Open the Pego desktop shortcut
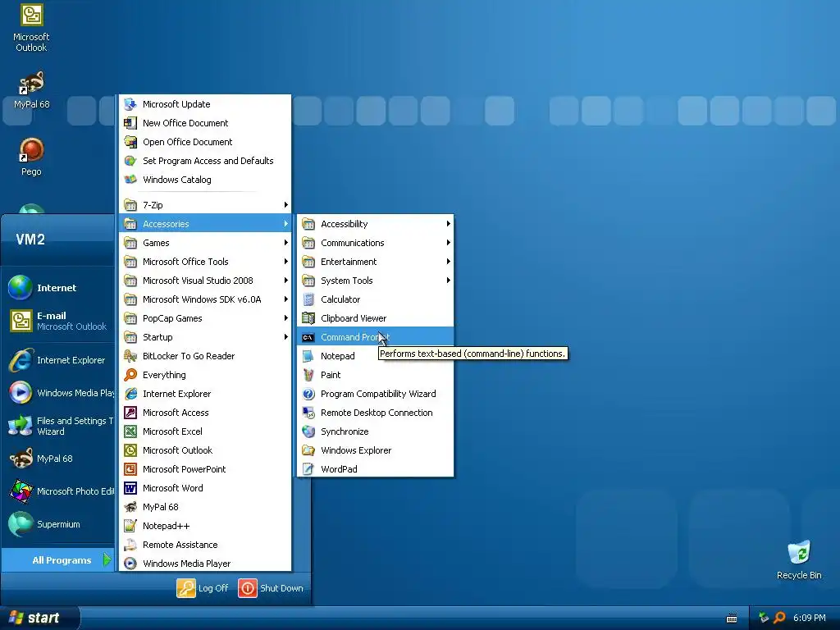The width and height of the screenshot is (840, 630). (31, 157)
